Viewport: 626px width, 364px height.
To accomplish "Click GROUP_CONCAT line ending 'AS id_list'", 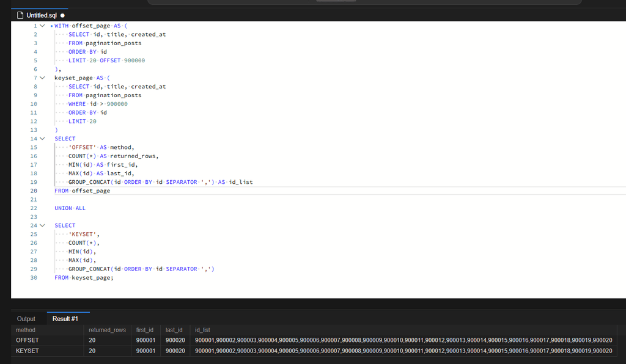I will [x=161, y=182].
